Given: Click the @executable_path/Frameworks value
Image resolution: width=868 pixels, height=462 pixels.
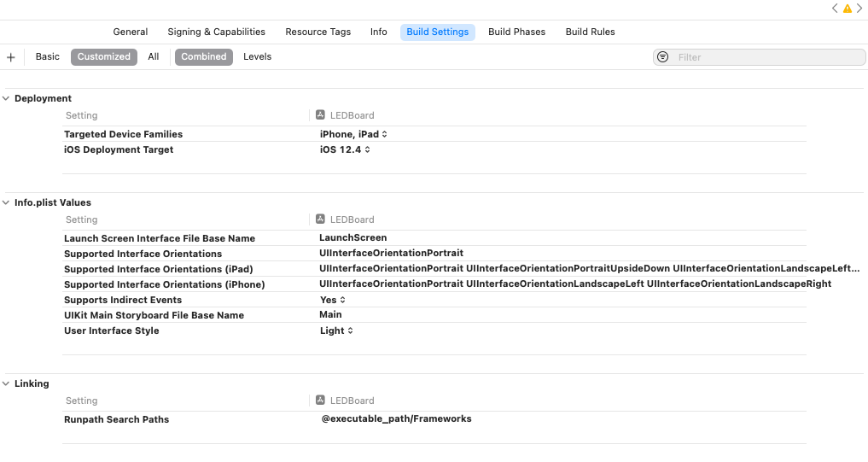Looking at the screenshot, I should click(x=396, y=418).
